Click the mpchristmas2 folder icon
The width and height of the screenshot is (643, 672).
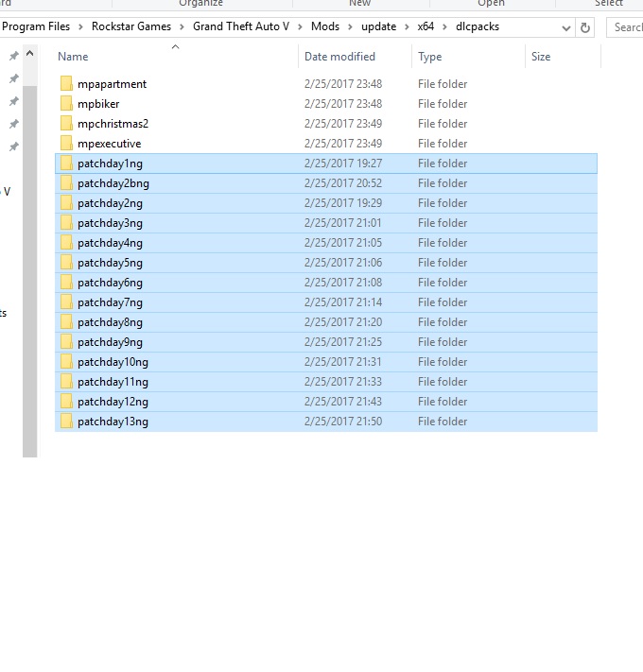click(66, 123)
